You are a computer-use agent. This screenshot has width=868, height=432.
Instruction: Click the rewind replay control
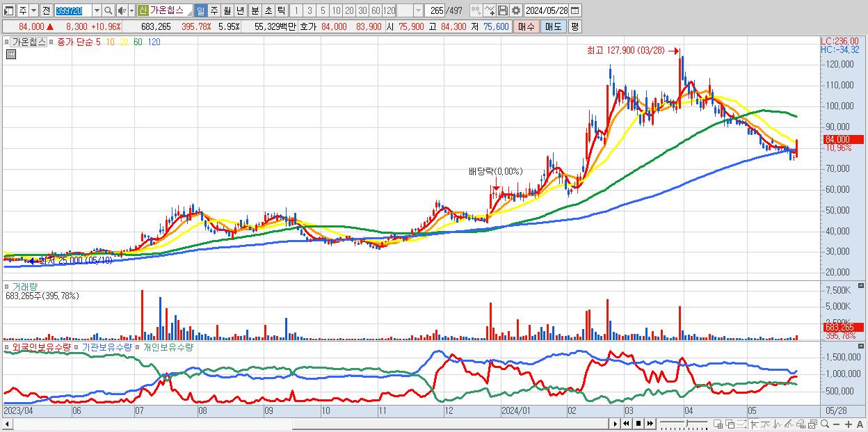(626, 424)
